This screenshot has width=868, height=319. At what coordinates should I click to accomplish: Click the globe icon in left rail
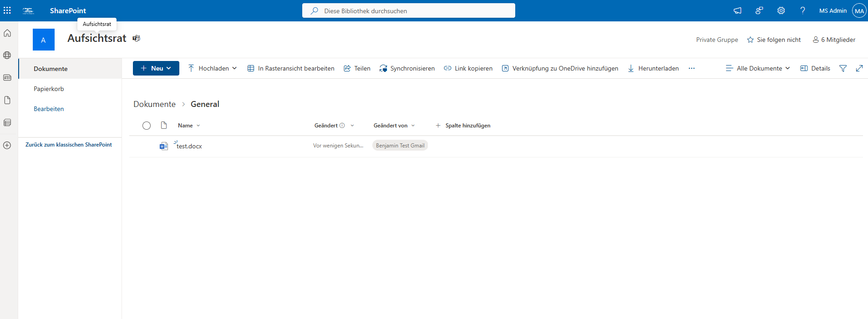pos(7,55)
